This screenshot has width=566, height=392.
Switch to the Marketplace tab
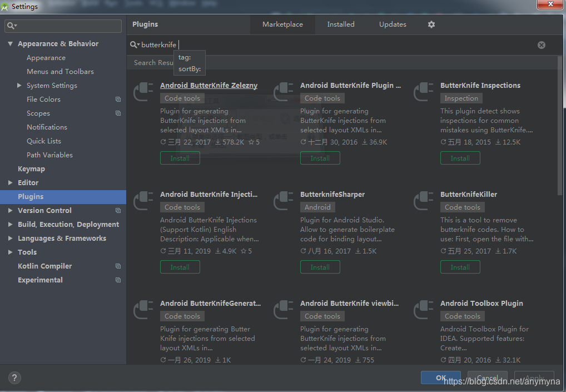click(x=282, y=24)
